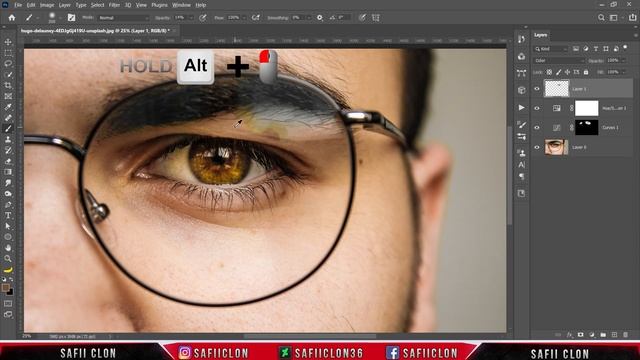This screenshot has height=360, width=640.
Task: Select the Eyedropper tool
Action: 8,107
